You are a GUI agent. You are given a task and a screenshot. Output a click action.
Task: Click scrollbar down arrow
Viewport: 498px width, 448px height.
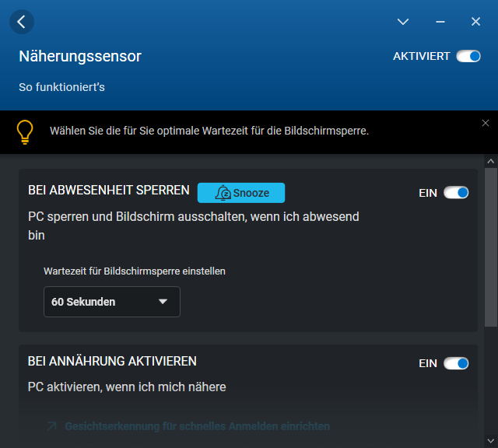tap(491, 441)
